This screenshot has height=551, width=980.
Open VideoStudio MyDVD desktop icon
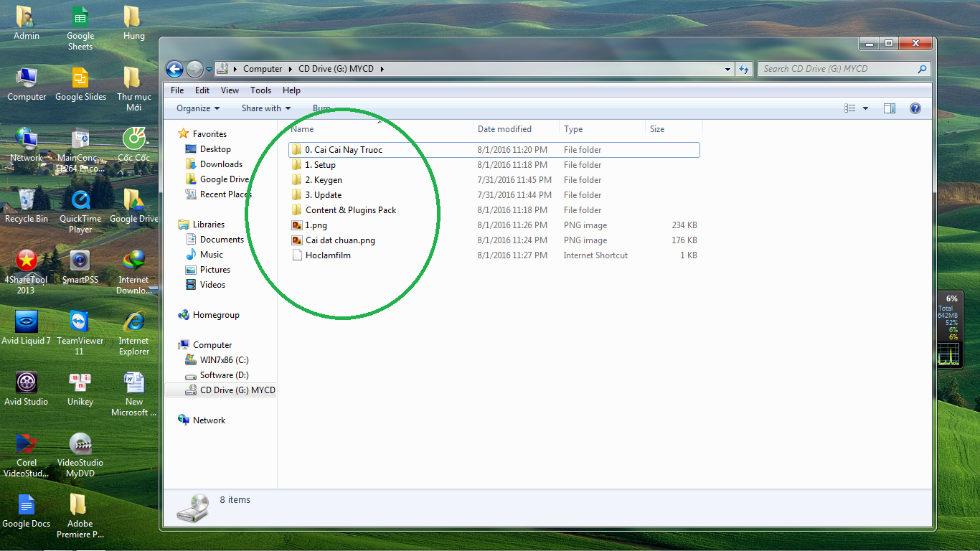(80, 455)
